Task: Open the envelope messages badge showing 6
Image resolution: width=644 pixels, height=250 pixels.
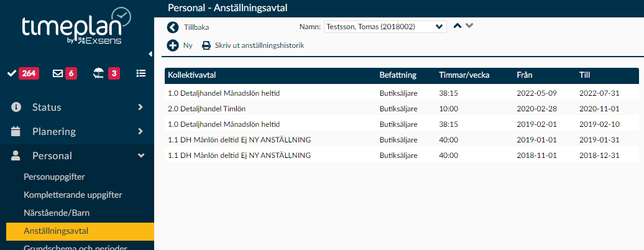Action: point(65,73)
